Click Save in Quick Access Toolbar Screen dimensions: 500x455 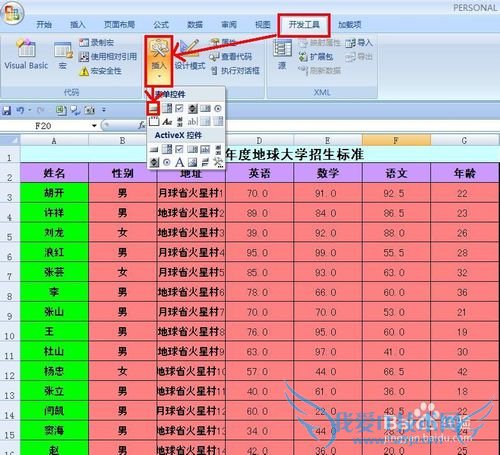(7, 110)
